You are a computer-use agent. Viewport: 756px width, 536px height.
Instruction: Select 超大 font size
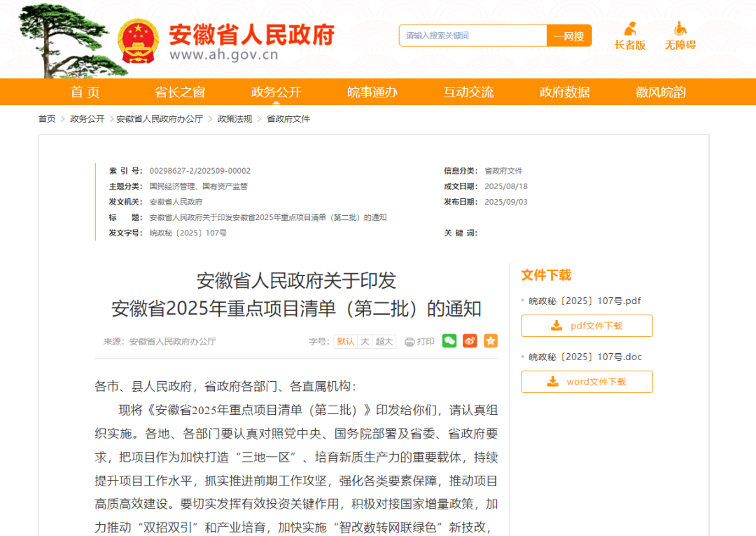click(x=384, y=342)
